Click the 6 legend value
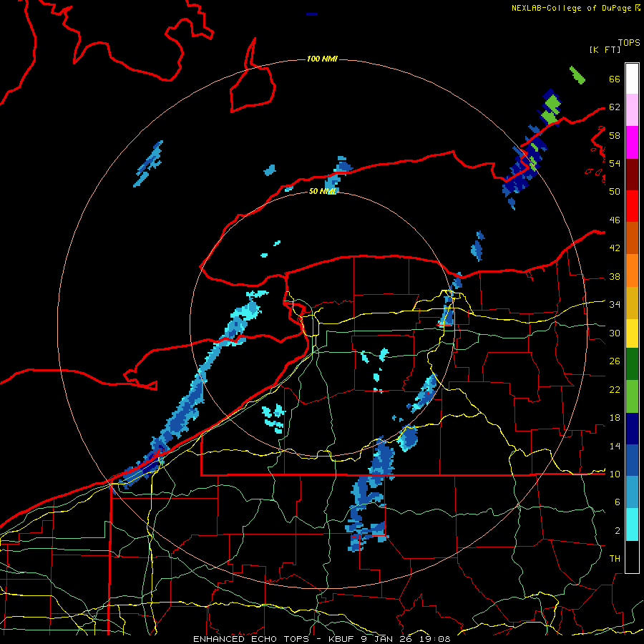The image size is (644, 644). click(618, 502)
